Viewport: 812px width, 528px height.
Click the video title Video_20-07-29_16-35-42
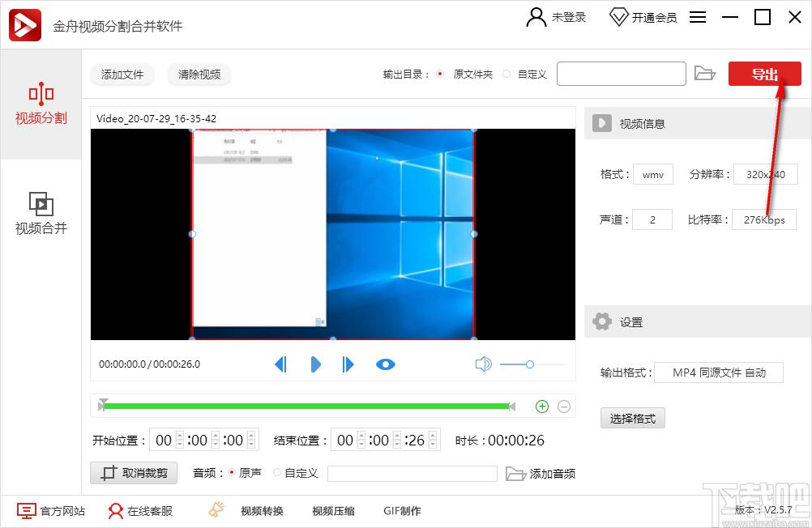pyautogui.click(x=156, y=118)
